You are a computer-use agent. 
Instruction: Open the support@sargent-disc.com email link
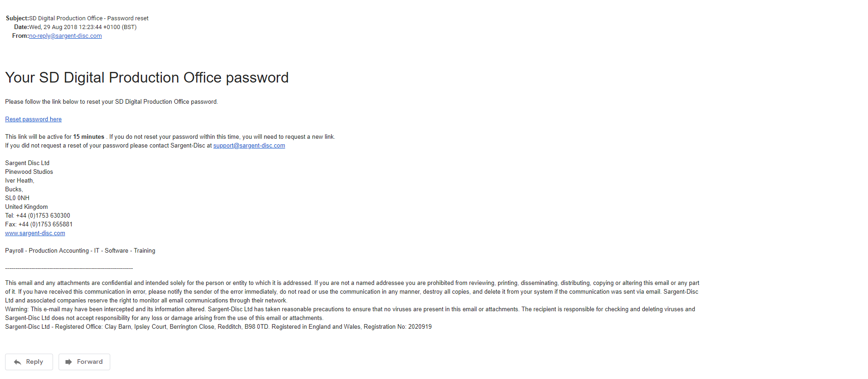249,146
